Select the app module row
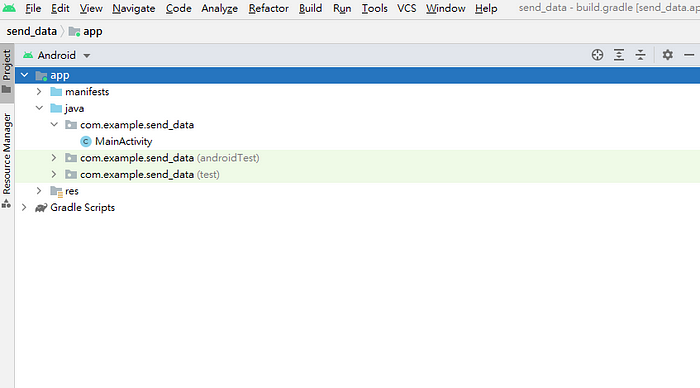700x388 pixels. pos(357,75)
